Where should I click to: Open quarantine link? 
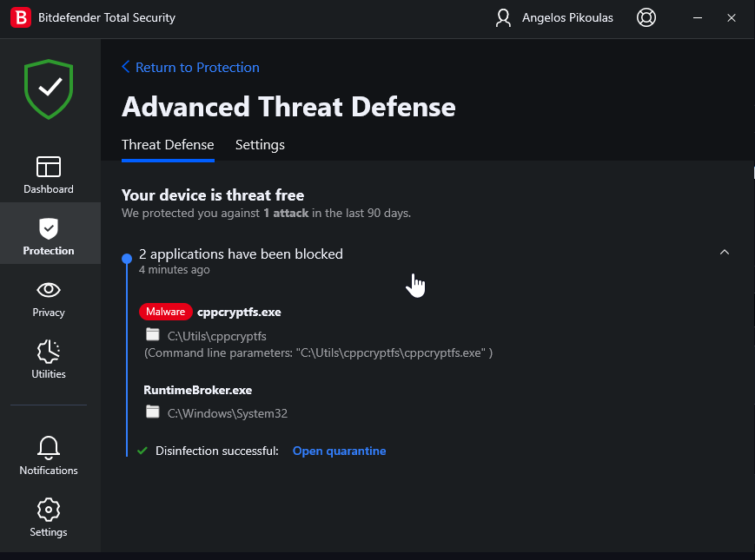coord(340,451)
